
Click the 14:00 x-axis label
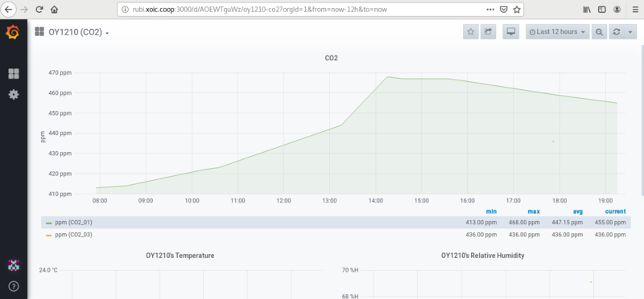tap(375, 201)
